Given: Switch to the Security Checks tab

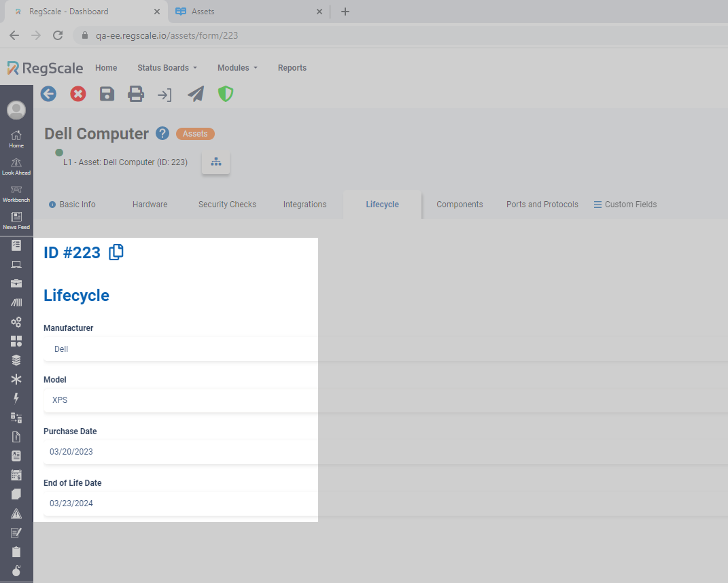Looking at the screenshot, I should [x=228, y=205].
